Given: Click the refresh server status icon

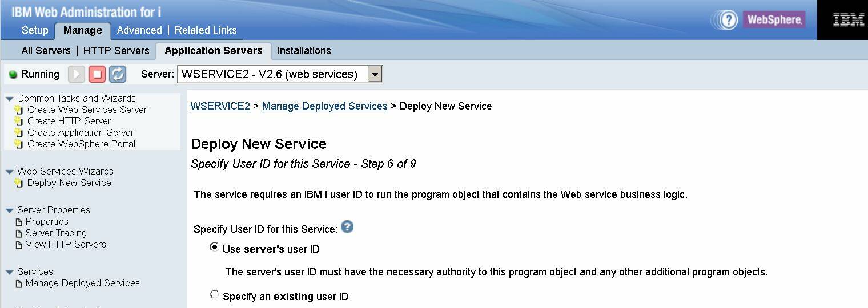Looking at the screenshot, I should click(x=118, y=74).
